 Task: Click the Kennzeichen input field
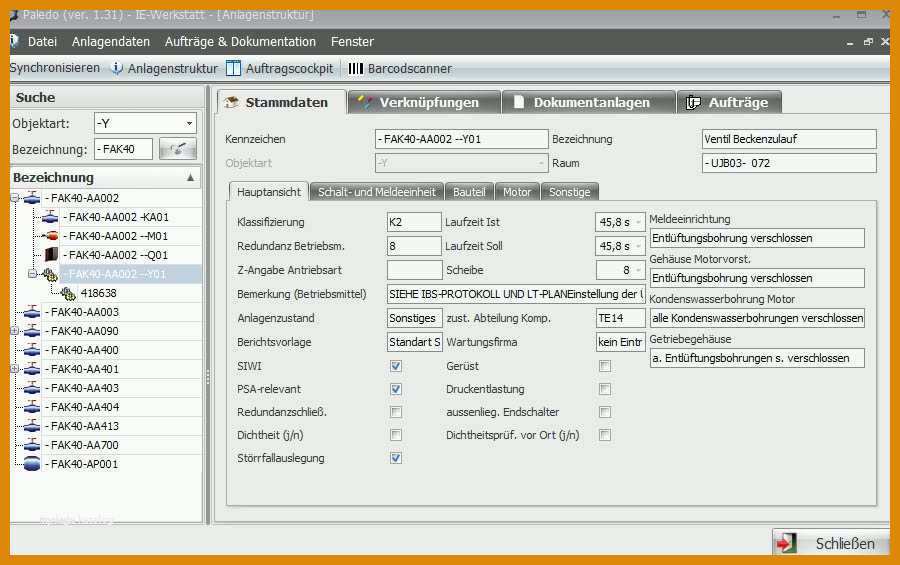click(x=461, y=139)
